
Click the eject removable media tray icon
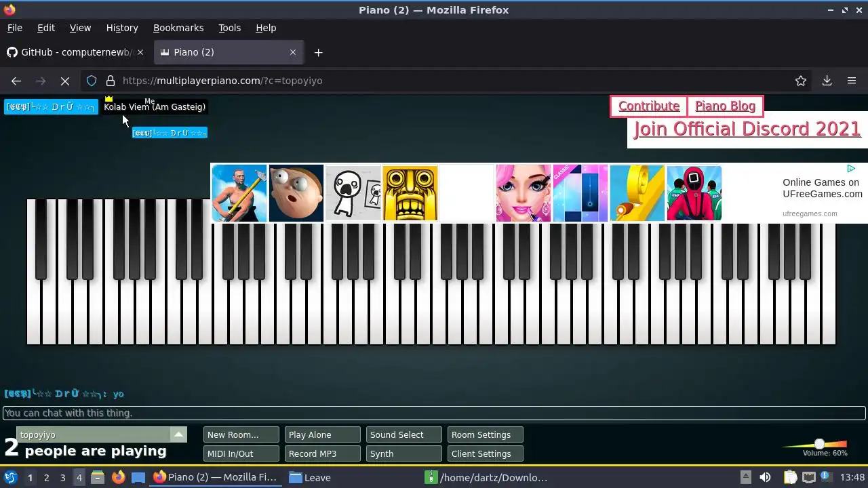745,477
